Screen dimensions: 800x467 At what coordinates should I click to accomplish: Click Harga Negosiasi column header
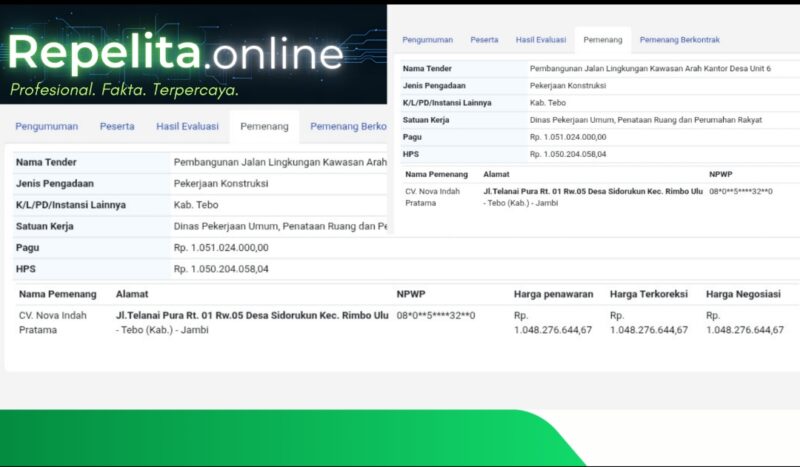click(743, 294)
